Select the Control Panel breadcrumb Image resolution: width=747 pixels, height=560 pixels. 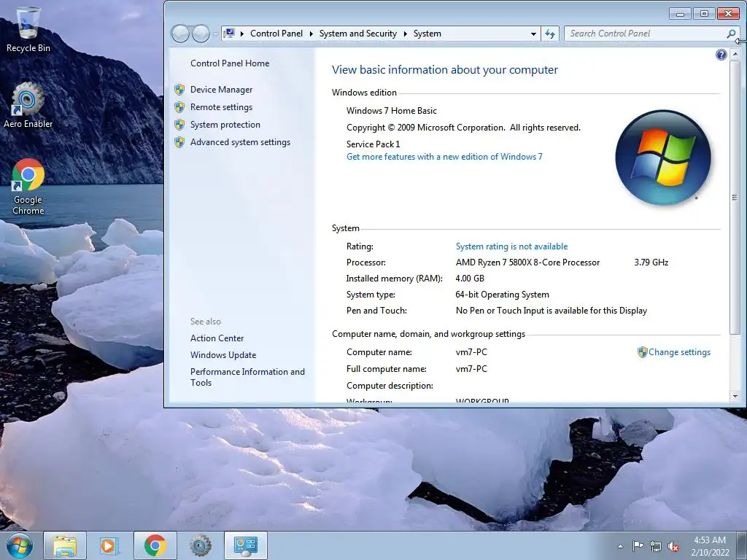pyautogui.click(x=276, y=34)
